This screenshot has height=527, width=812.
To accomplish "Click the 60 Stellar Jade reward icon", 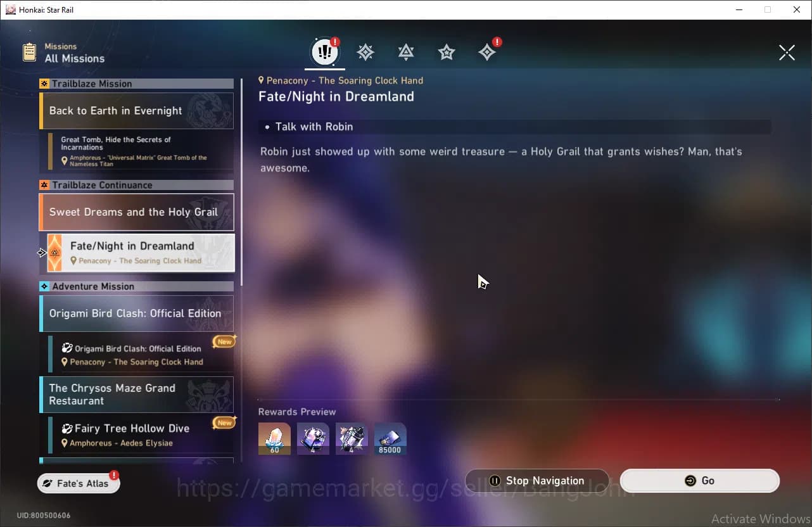I will (x=274, y=438).
